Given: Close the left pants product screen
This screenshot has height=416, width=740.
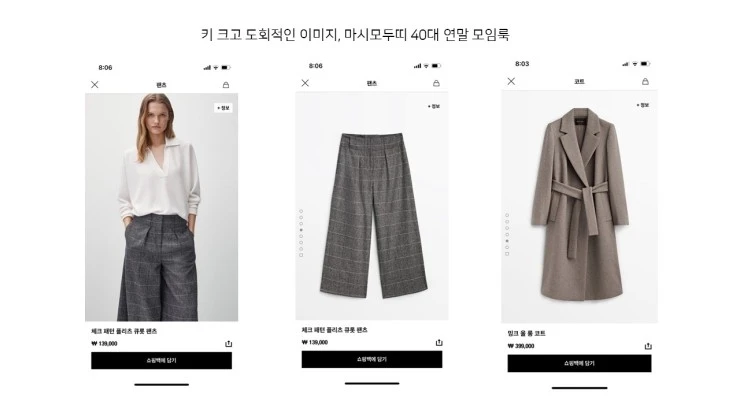Looking at the screenshot, I should tap(95, 85).
